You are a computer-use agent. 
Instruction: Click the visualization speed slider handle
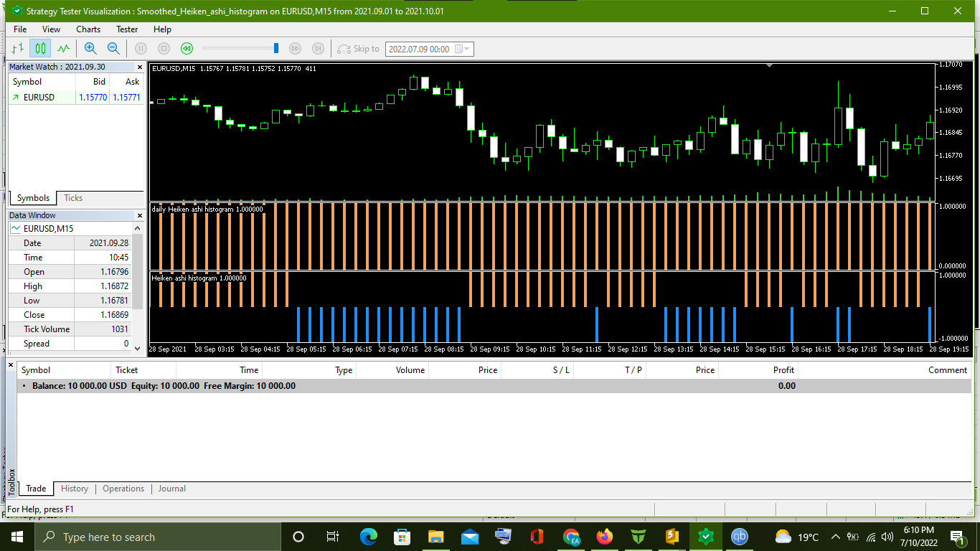pos(276,48)
